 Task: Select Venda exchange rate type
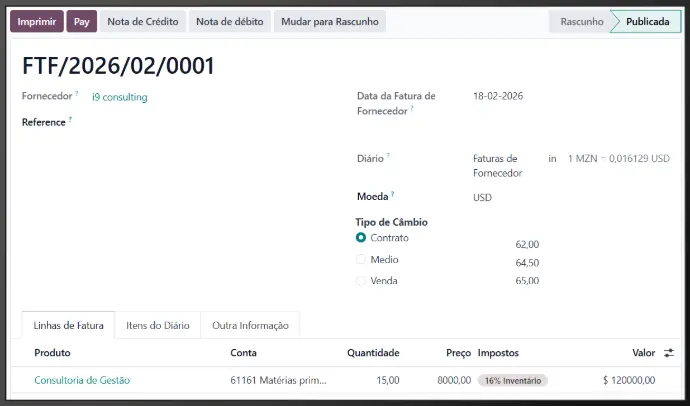tap(361, 281)
